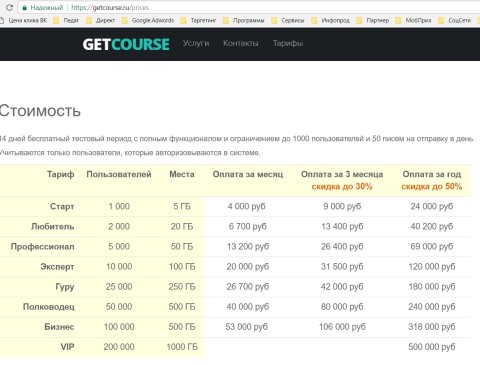Click the 31 500 руб quarterly price
The width and height of the screenshot is (480, 365).
pos(342,267)
